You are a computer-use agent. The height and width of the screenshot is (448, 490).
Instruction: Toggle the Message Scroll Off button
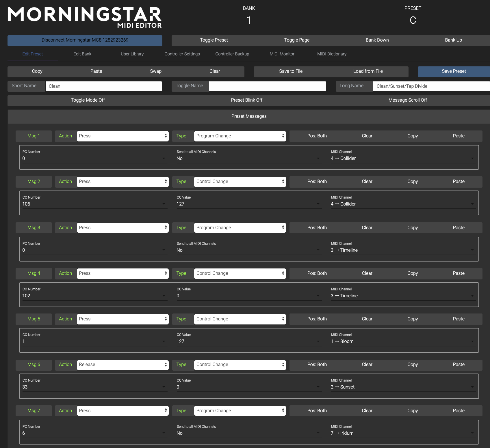[x=408, y=100]
